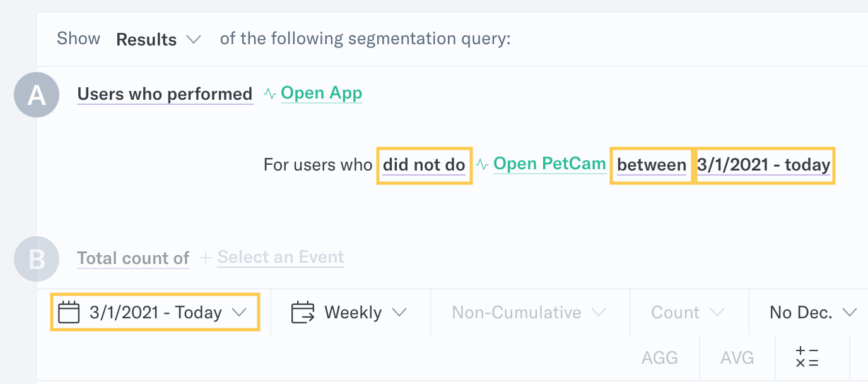Image resolution: width=868 pixels, height=384 pixels.
Task: Expand the Results dropdown
Action: coord(158,39)
